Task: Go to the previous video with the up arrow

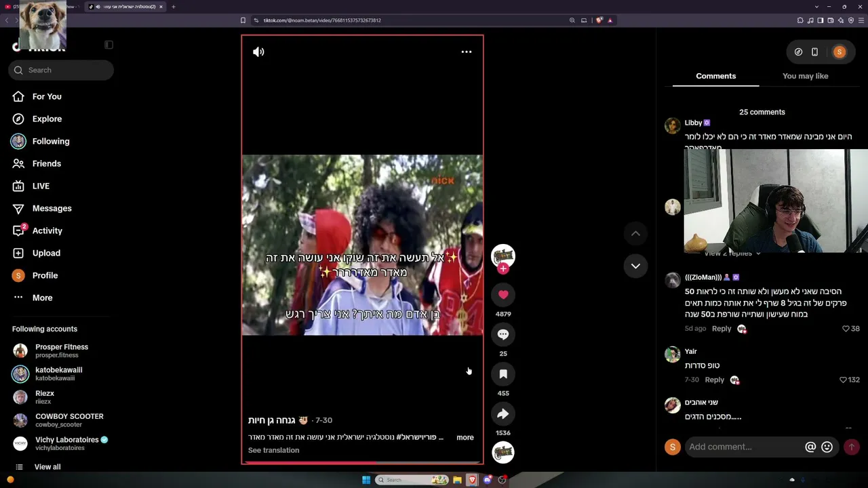Action: pos(635,233)
